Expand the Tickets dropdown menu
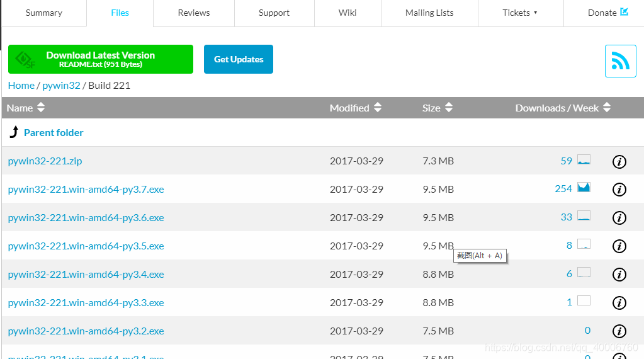 point(519,13)
